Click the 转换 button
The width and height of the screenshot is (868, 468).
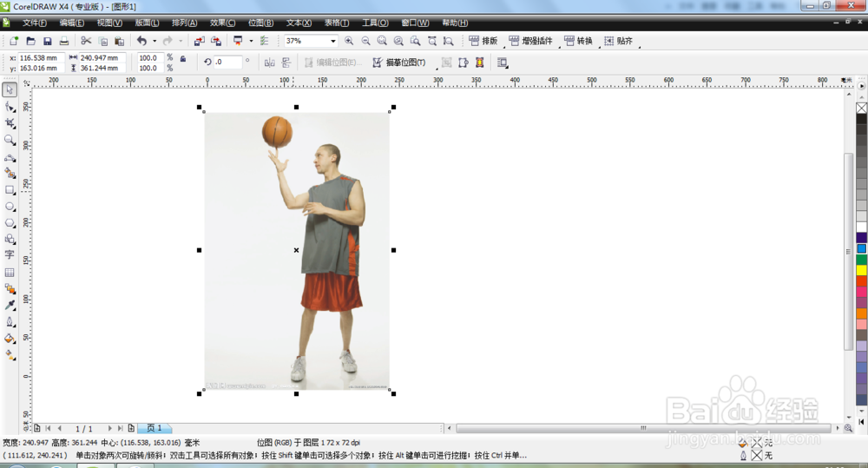pos(578,41)
